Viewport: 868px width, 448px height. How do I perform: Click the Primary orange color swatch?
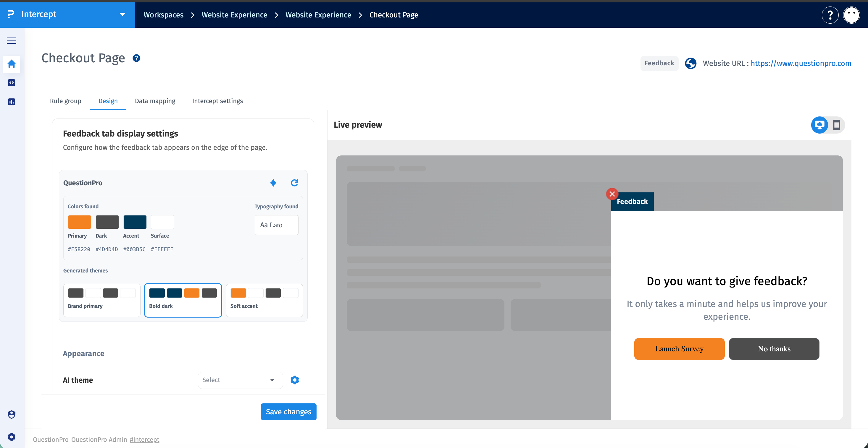click(x=80, y=222)
